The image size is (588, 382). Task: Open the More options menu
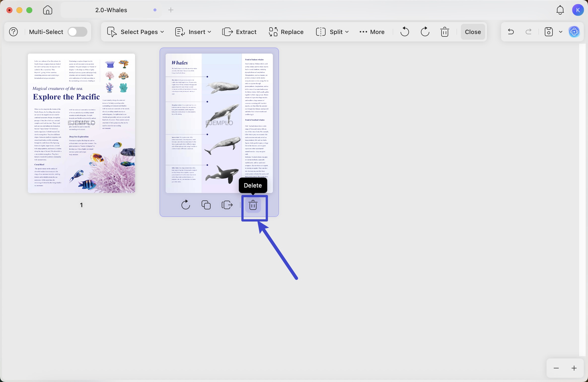(x=372, y=32)
